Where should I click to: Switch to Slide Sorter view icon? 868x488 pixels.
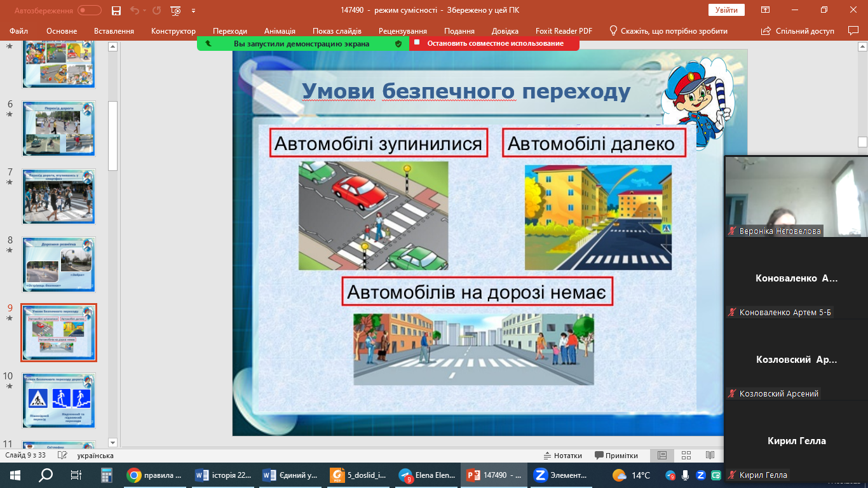point(686,456)
